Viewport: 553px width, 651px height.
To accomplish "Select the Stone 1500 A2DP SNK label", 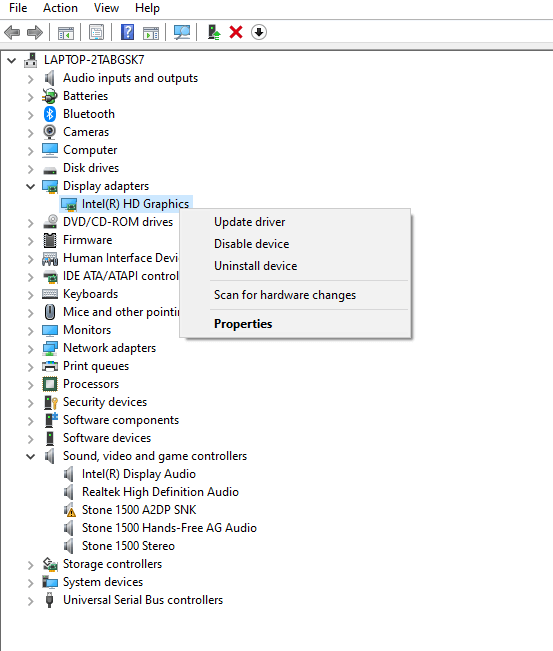I will [x=139, y=510].
